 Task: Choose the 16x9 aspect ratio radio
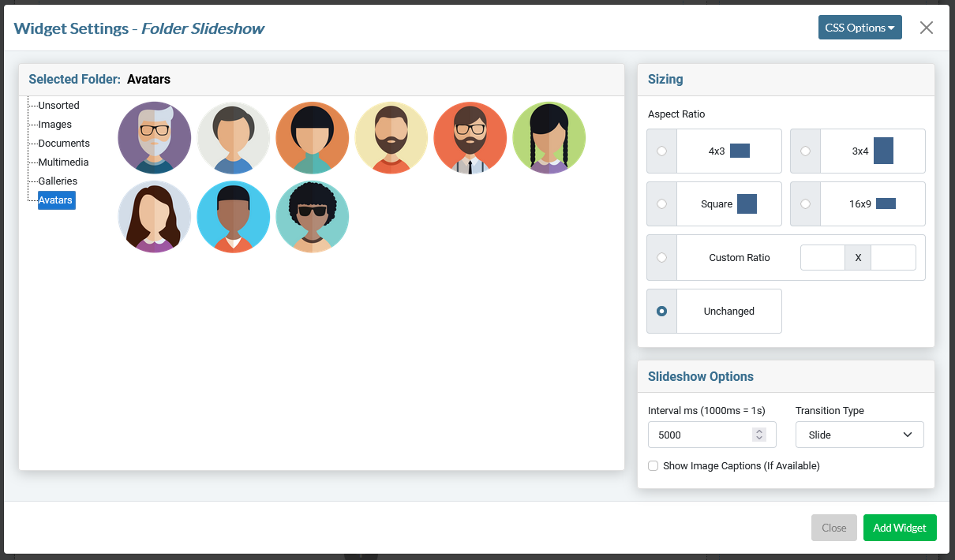click(x=805, y=203)
